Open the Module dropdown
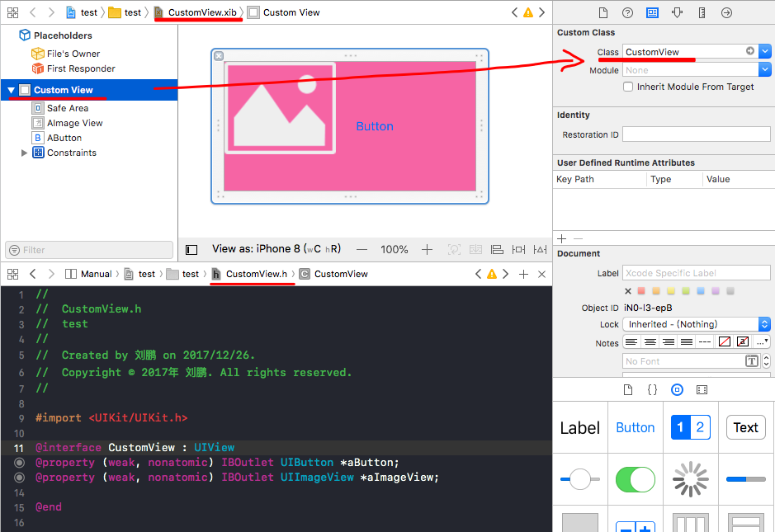775x532 pixels. pyautogui.click(x=764, y=69)
